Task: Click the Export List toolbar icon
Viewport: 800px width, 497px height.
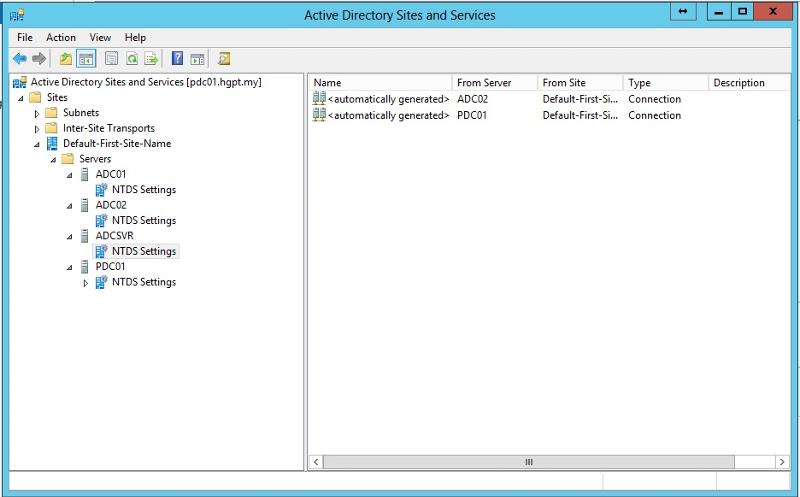Action: [152, 59]
